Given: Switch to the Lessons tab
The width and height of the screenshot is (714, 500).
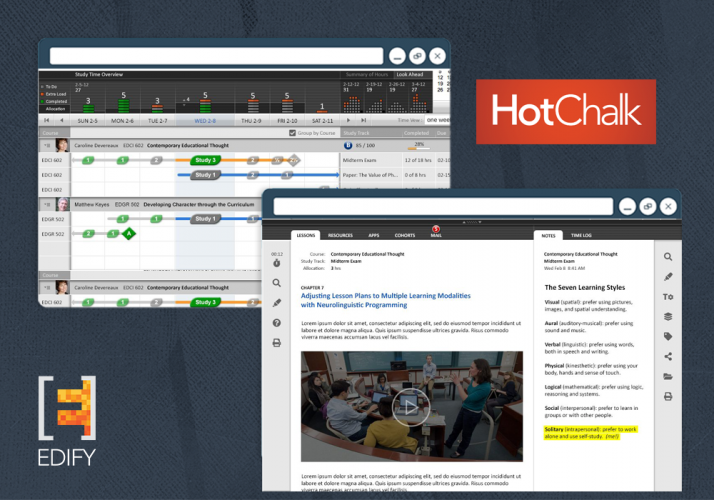Looking at the screenshot, I should tap(306, 235).
